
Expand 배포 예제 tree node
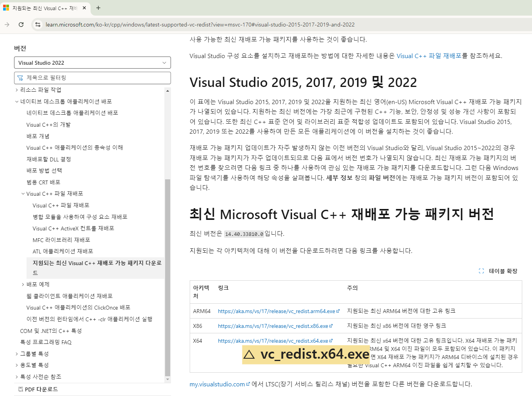point(23,285)
